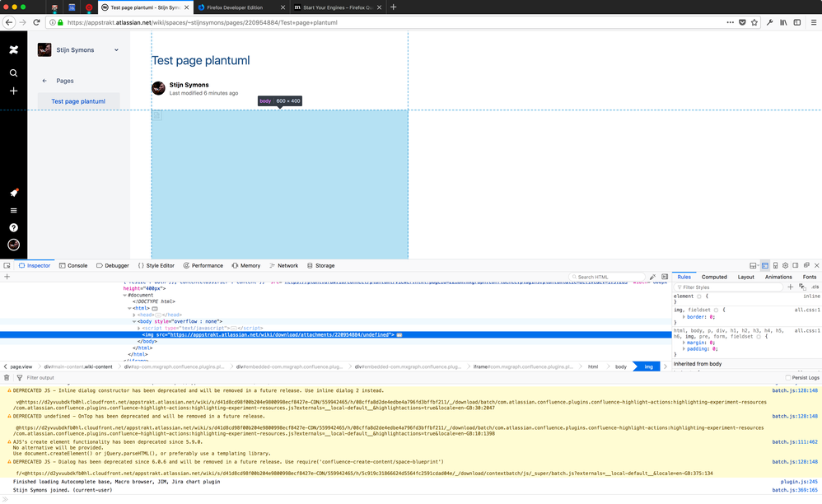Switch to the Debugger tab
This screenshot has width=822, height=504.
click(113, 266)
